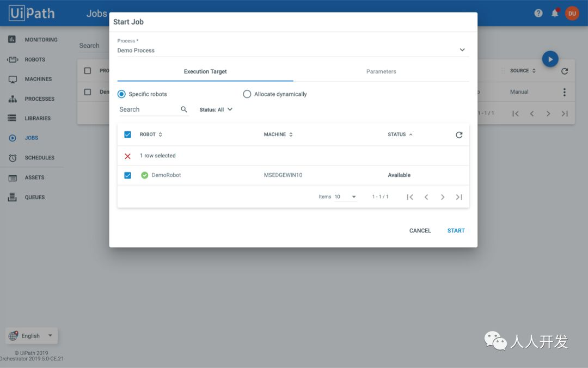Sort by the MACHINE column
Screen dimensions: 588x368
[278, 134]
